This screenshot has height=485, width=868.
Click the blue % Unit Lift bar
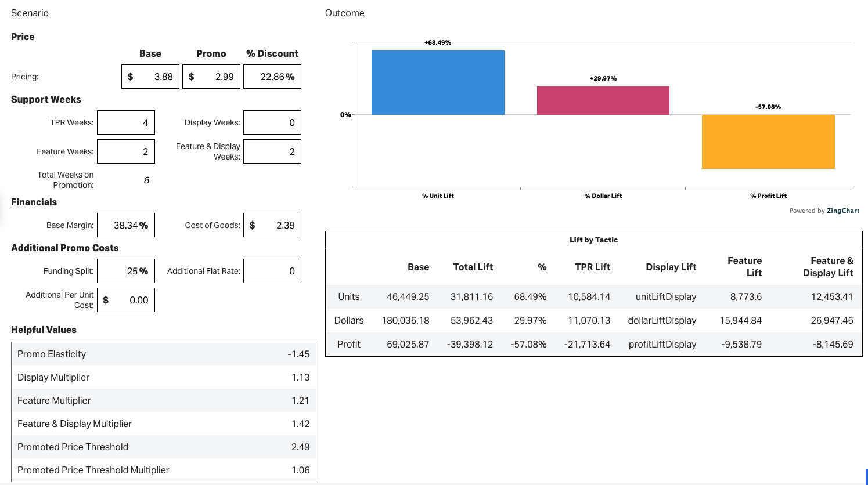[437, 82]
